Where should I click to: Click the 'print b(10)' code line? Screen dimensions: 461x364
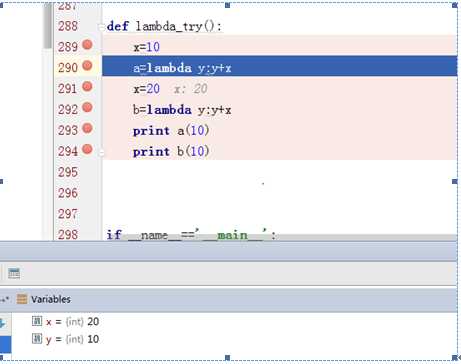point(171,152)
